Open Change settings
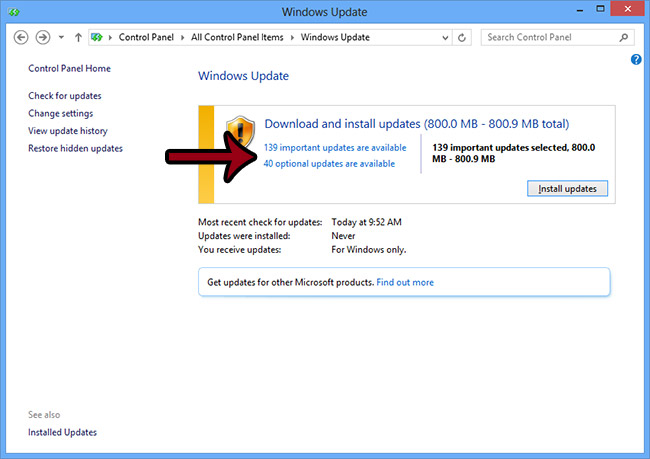 point(61,113)
